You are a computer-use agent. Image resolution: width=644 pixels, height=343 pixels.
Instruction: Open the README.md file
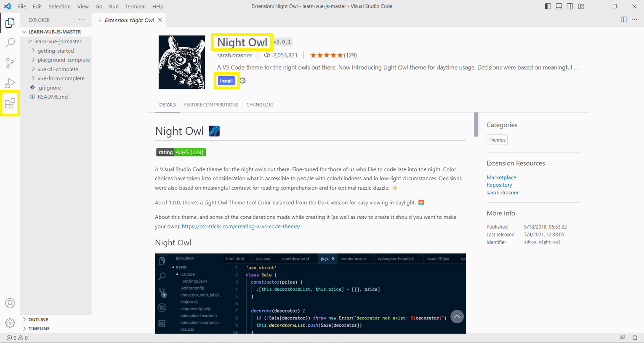[53, 97]
